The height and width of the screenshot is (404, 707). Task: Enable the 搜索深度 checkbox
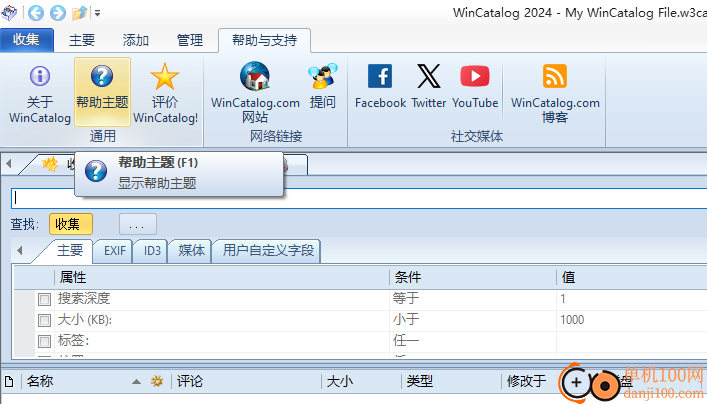click(x=44, y=299)
